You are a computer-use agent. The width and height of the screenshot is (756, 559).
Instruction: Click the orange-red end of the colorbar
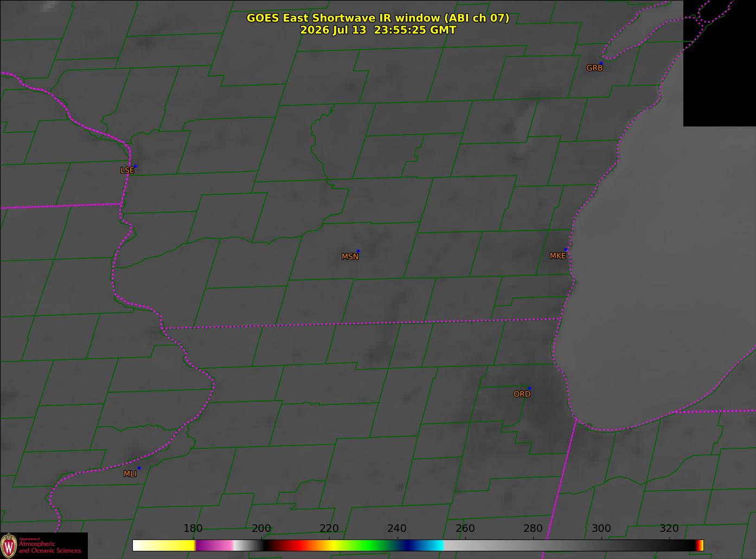700,545
